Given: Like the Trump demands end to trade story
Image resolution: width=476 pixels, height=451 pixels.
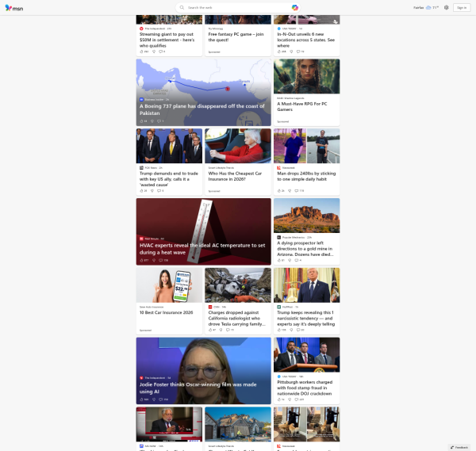Looking at the screenshot, I should tap(141, 191).
